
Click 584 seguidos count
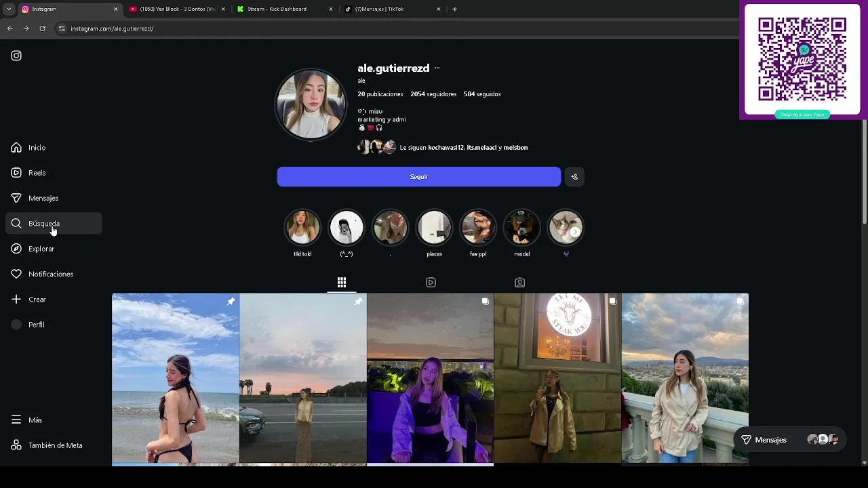tap(482, 94)
